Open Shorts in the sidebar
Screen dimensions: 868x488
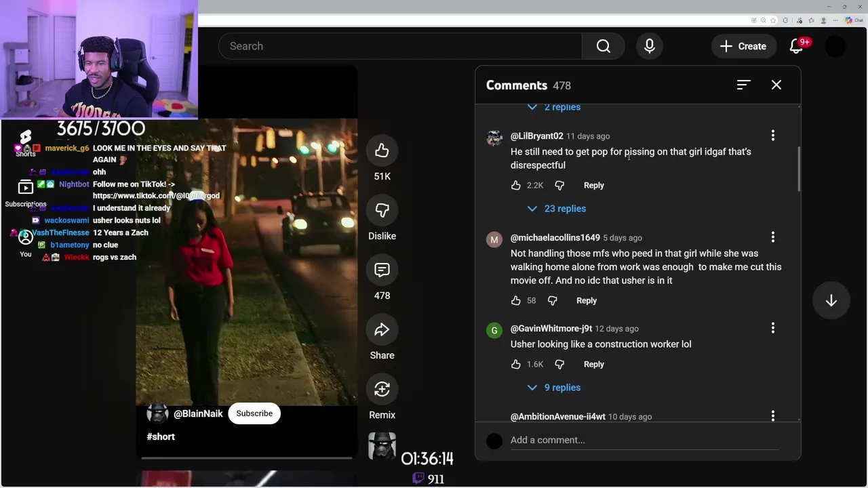click(25, 144)
